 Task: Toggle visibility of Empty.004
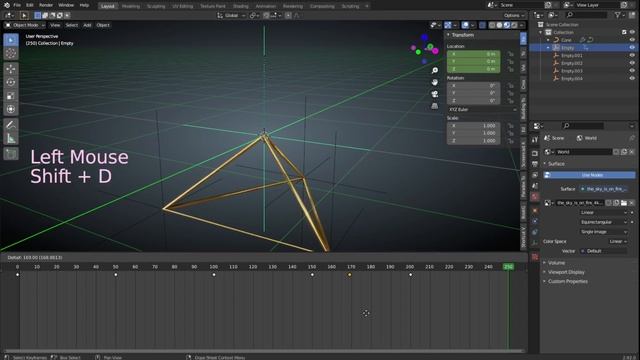tap(632, 78)
